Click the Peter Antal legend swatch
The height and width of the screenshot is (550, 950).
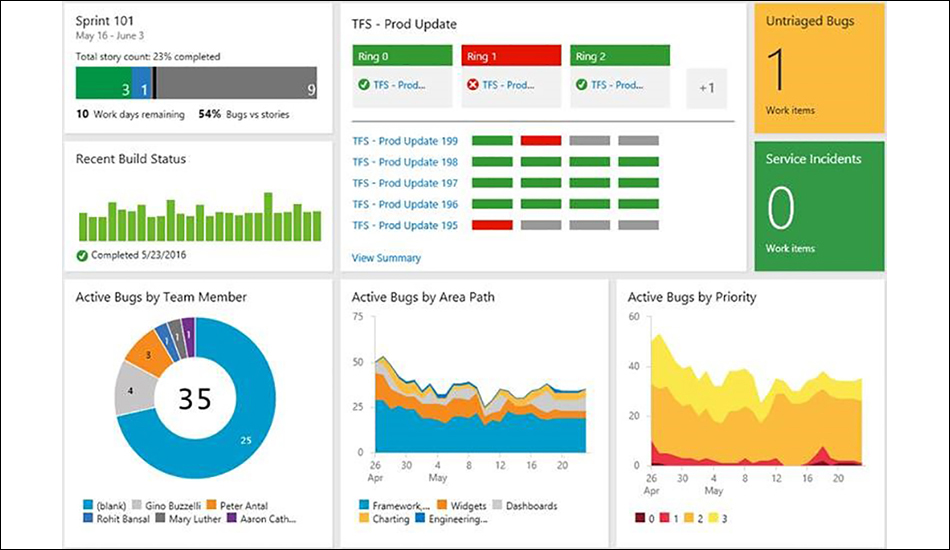tap(211, 505)
